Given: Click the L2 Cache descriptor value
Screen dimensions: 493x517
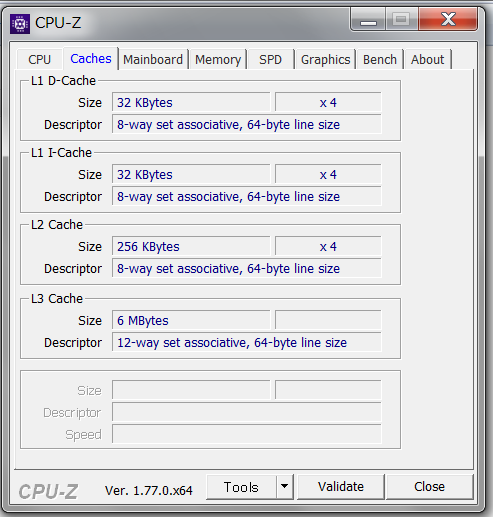Looking at the screenshot, I should [247, 268].
